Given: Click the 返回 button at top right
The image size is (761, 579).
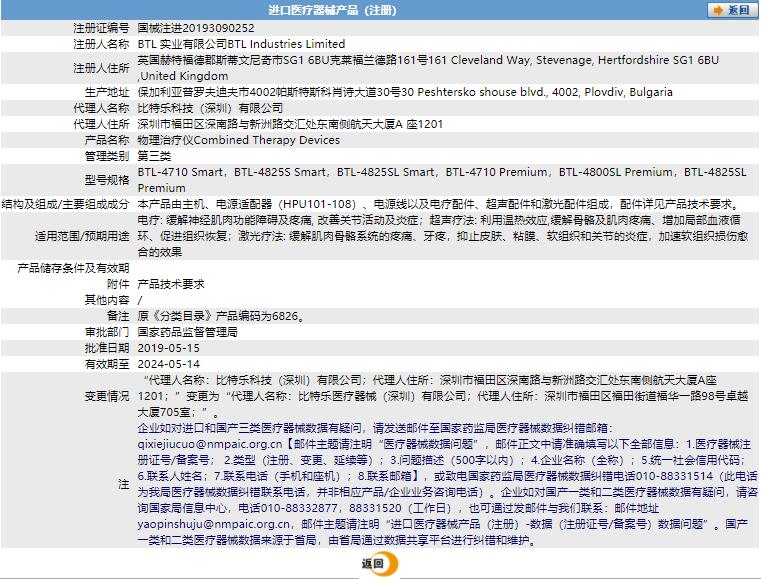Looking at the screenshot, I should (732, 10).
